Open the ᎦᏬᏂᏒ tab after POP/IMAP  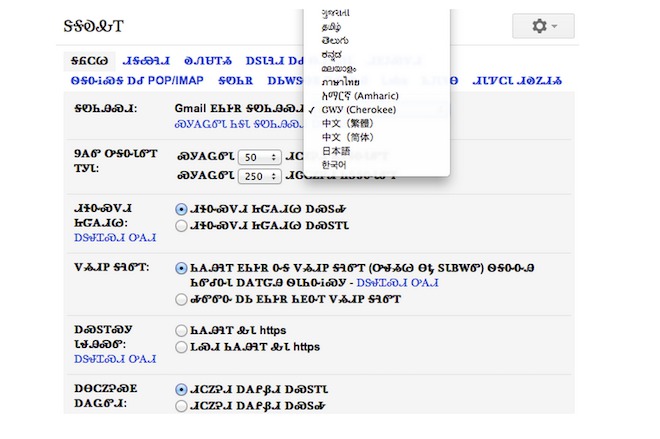pos(235,80)
